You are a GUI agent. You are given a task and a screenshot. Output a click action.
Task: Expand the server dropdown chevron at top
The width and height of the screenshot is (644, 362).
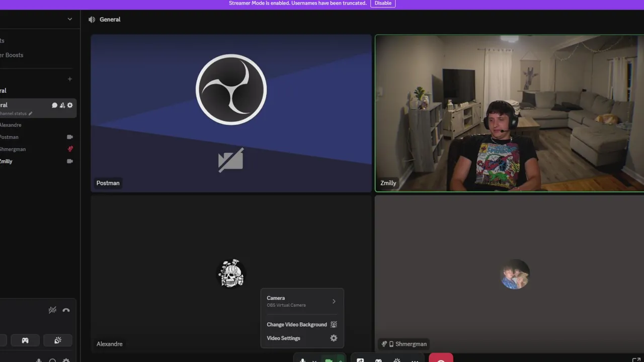pyautogui.click(x=70, y=19)
